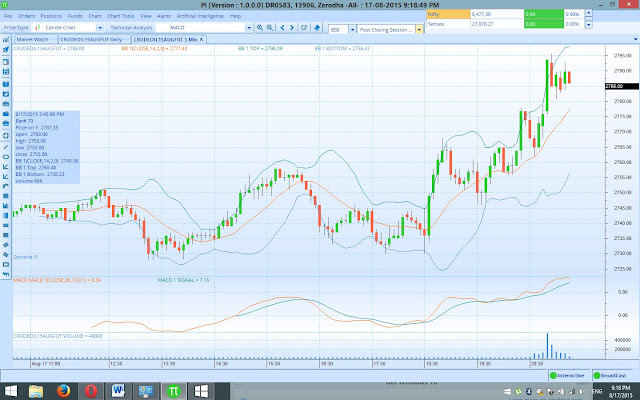Screen dimensions: 640x400
Task: Switch to CRUDEOIL15AUGFUT Daily tab
Action: [x=93, y=40]
